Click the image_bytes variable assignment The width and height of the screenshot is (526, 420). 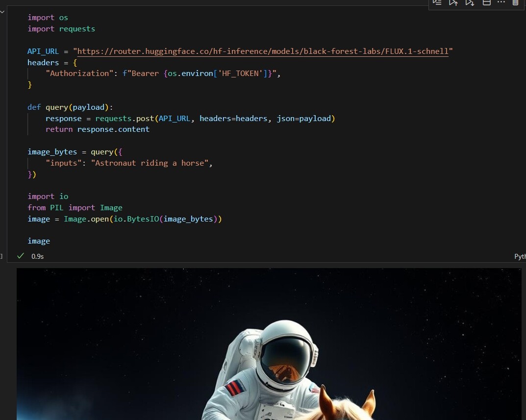tap(52, 151)
